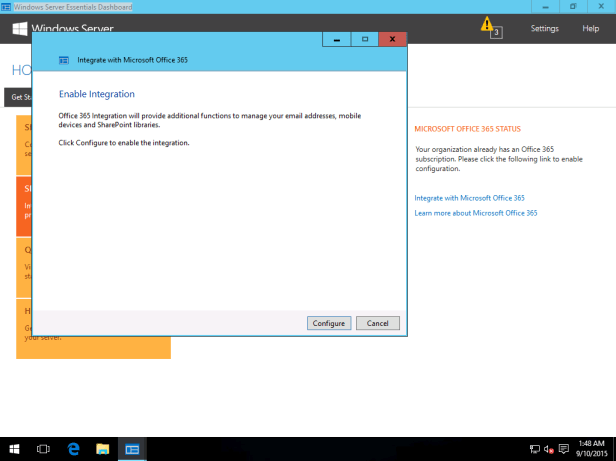Click the Windows Server logo icon
616x461 pixels.
pos(19,29)
